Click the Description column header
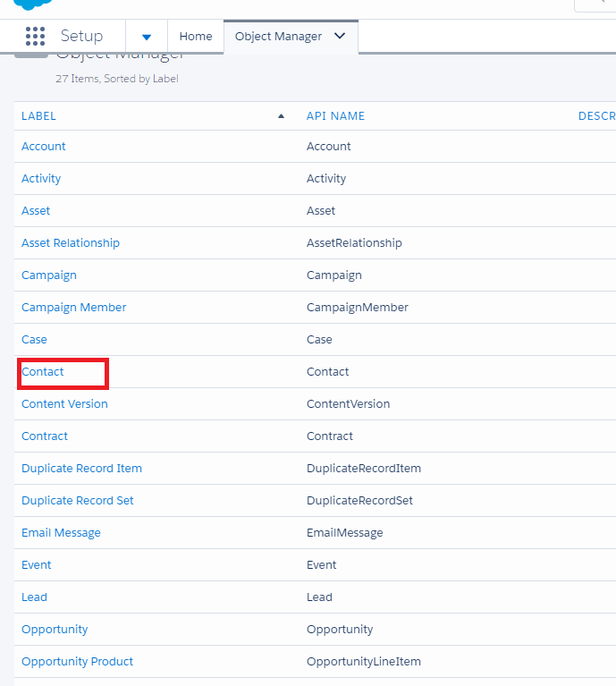Image resolution: width=616 pixels, height=686 pixels. [x=596, y=116]
